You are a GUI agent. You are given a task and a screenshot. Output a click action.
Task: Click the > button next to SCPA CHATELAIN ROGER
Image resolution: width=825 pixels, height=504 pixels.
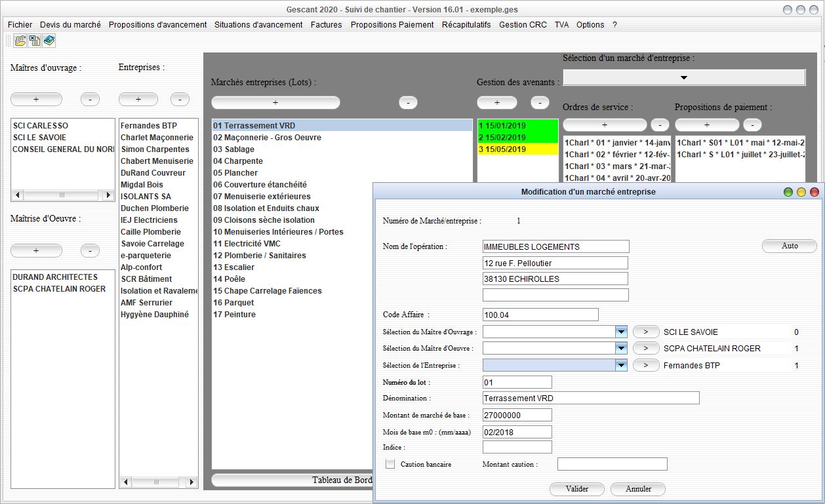click(646, 349)
